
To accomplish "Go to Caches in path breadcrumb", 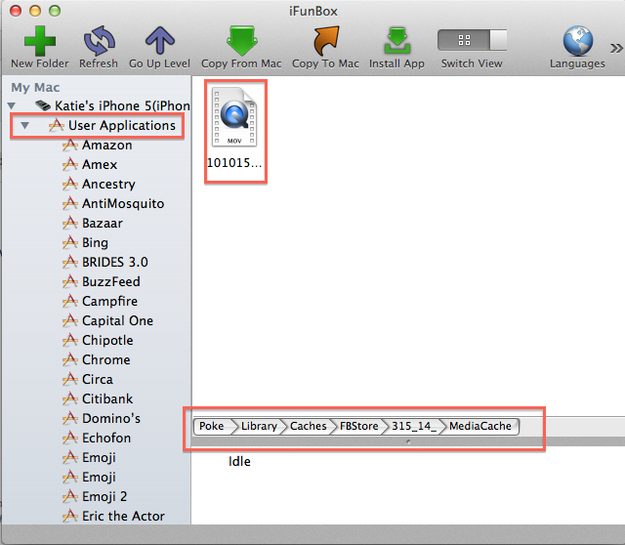I will (308, 426).
